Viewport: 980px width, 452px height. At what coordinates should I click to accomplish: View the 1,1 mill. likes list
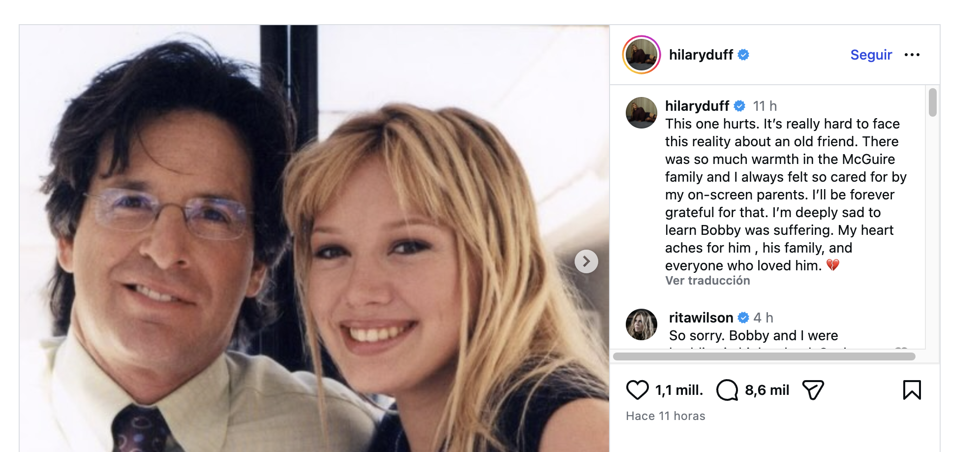(679, 390)
